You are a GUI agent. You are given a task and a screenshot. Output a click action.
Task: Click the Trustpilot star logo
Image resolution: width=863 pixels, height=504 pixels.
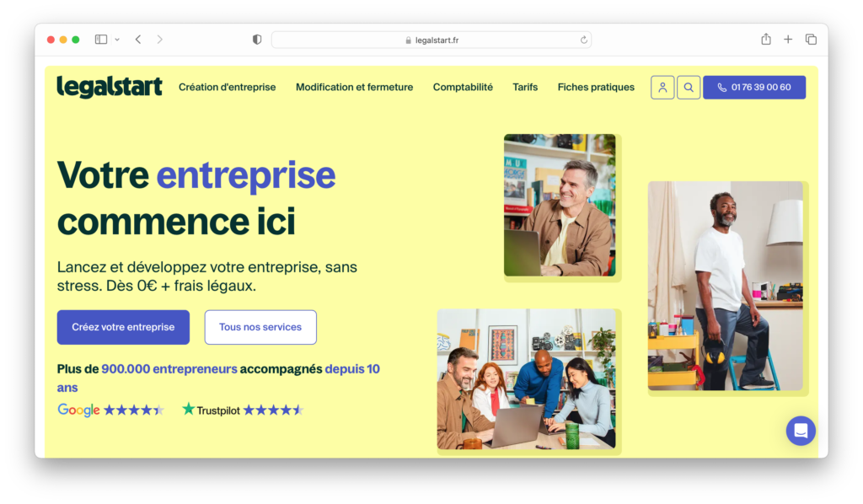[x=187, y=410]
